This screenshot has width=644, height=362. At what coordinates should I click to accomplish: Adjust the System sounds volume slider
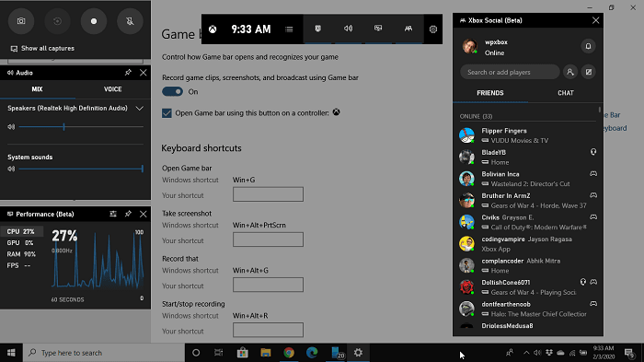click(x=81, y=169)
